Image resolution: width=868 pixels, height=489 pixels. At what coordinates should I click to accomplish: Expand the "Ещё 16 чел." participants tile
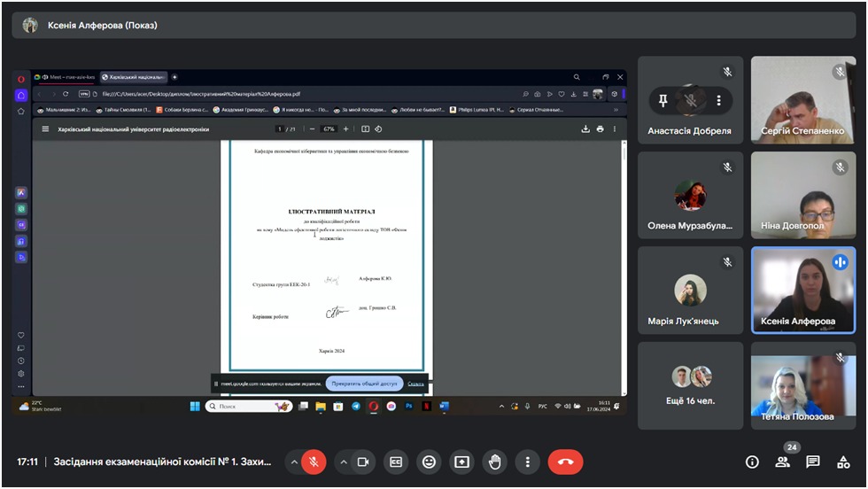click(690, 385)
